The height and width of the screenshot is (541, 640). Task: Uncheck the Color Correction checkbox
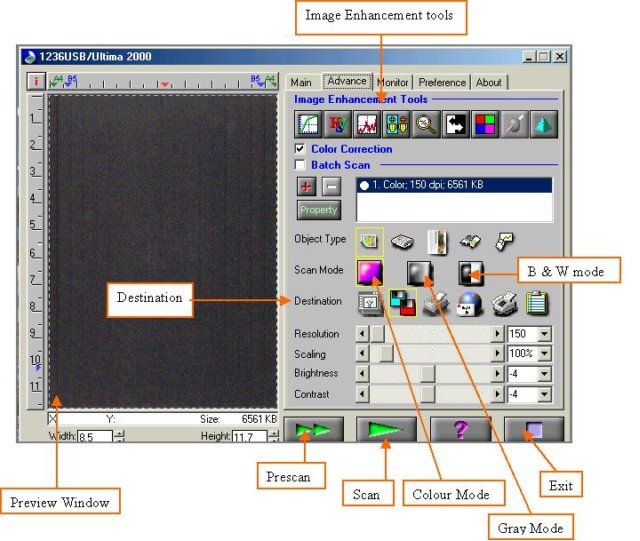[x=300, y=149]
